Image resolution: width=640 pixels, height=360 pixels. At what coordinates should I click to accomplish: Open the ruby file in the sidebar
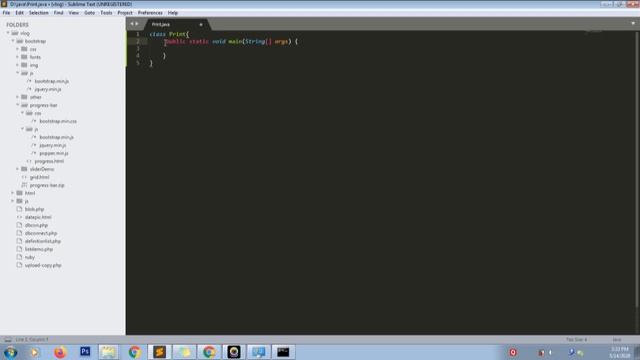(x=29, y=257)
